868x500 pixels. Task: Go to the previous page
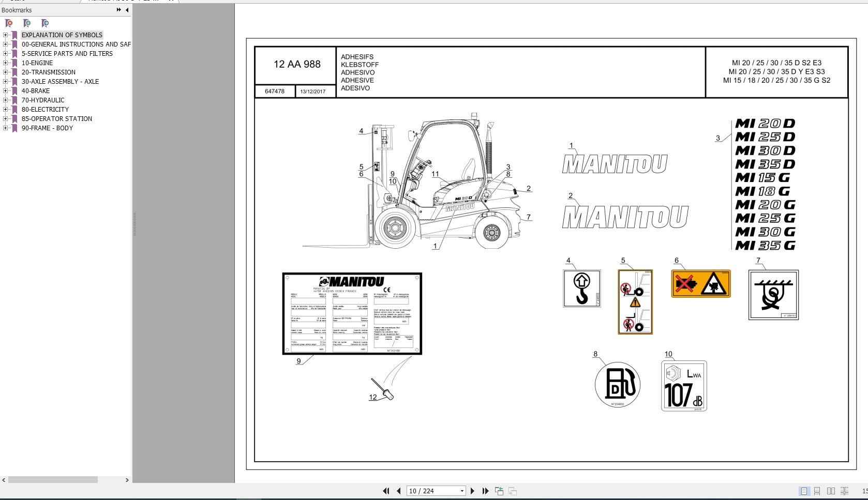[398, 491]
